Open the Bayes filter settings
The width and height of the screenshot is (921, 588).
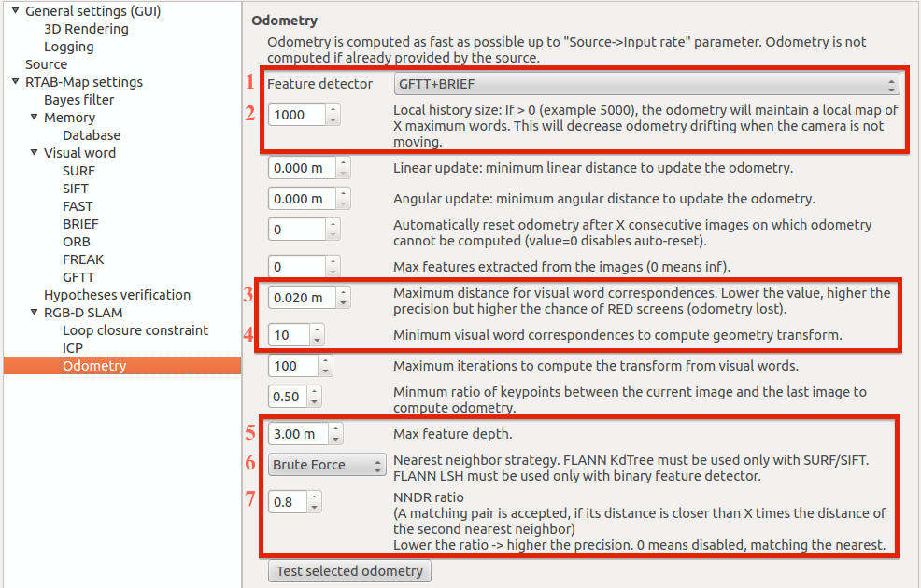78,100
